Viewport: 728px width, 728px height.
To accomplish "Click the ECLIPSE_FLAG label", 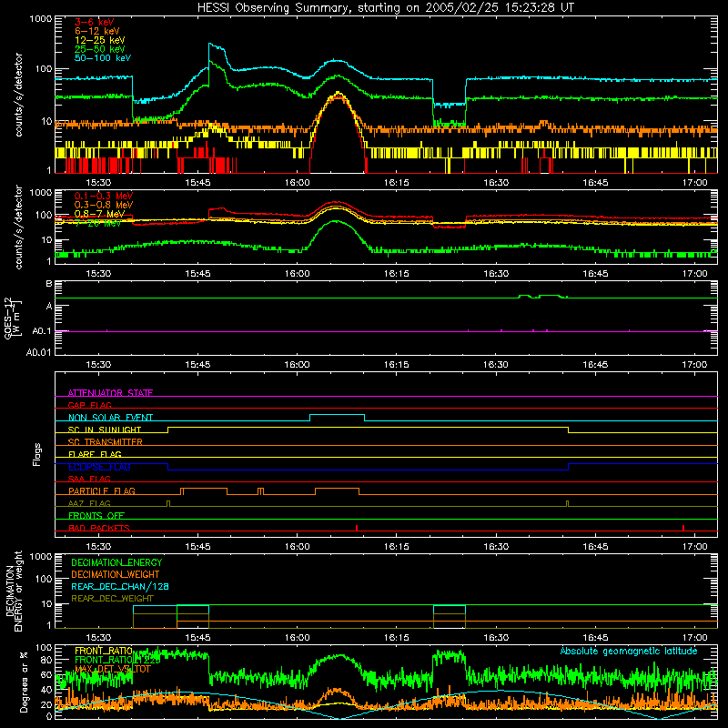I will click(99, 467).
